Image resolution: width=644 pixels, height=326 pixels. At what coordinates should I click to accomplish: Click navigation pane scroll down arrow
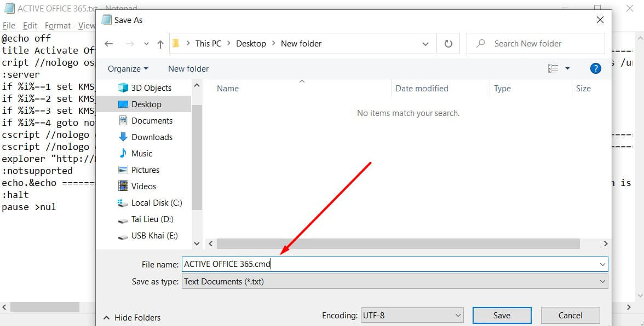pyautogui.click(x=197, y=243)
